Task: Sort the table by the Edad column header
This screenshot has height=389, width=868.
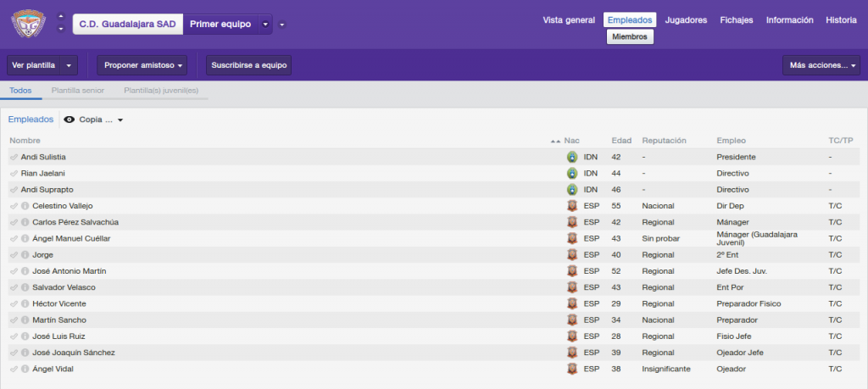Action: point(617,141)
